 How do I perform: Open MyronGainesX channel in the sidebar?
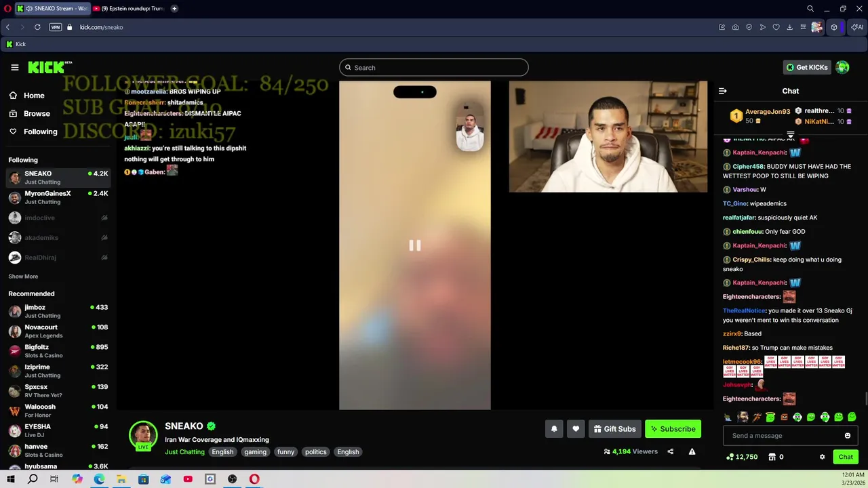(x=58, y=197)
